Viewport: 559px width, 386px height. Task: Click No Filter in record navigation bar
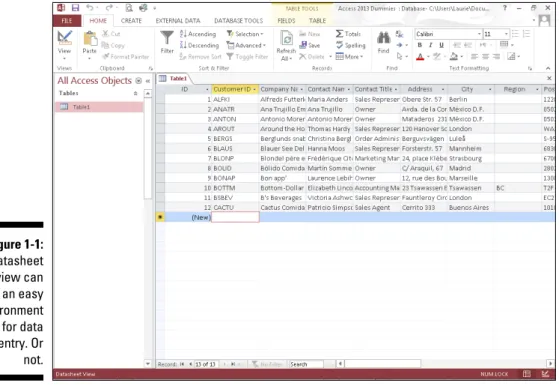(267, 364)
